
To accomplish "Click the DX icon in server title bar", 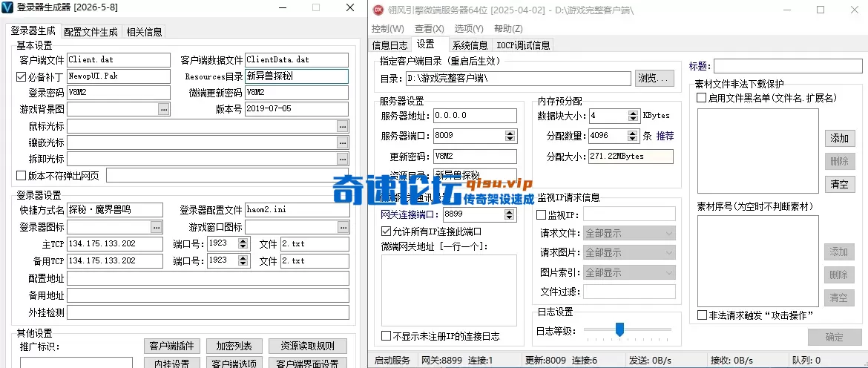I will (378, 10).
